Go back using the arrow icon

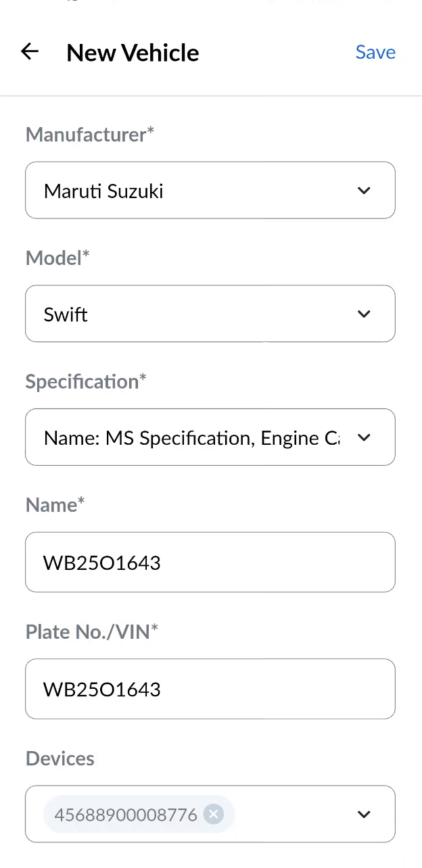coord(30,52)
